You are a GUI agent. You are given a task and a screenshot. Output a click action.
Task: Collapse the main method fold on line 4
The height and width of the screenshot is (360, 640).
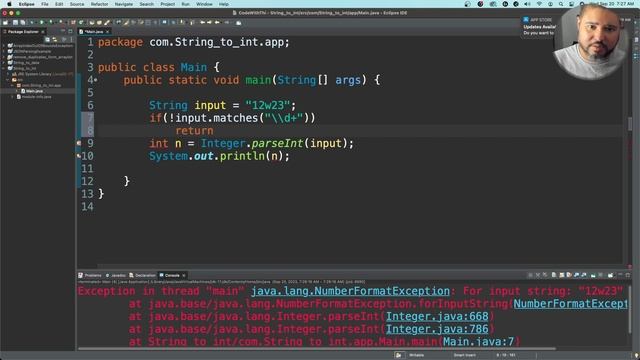click(x=96, y=80)
